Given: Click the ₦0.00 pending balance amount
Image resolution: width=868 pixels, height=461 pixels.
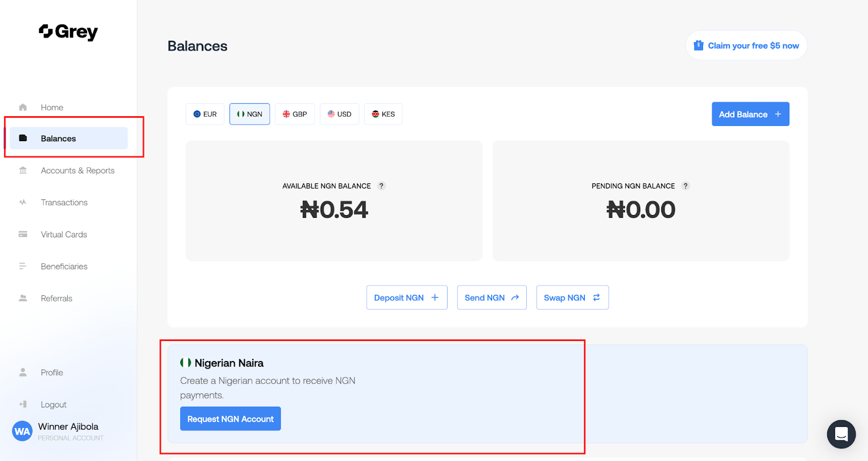Looking at the screenshot, I should pyautogui.click(x=641, y=210).
